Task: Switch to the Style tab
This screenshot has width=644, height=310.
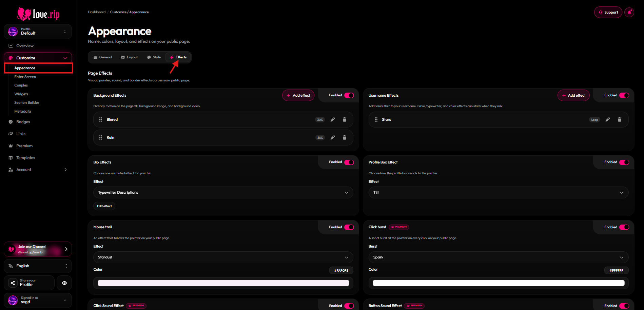Action: pyautogui.click(x=154, y=57)
